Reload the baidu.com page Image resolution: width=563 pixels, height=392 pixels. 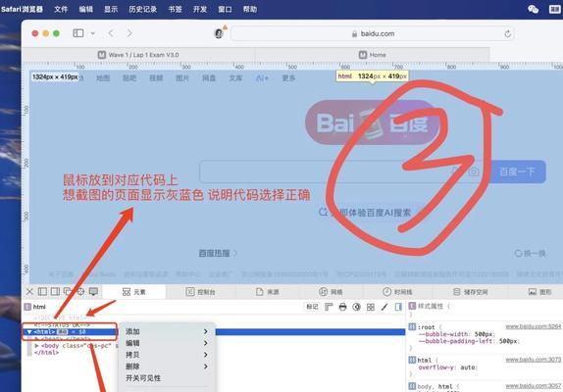507,33
